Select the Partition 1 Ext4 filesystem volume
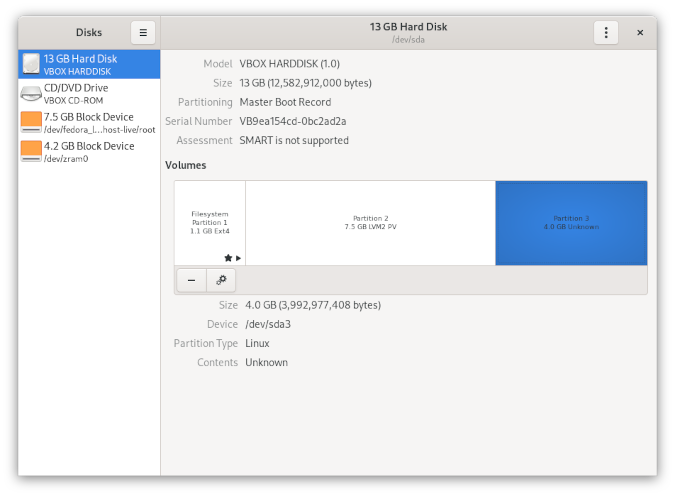The height and width of the screenshot is (496, 675). 210,222
